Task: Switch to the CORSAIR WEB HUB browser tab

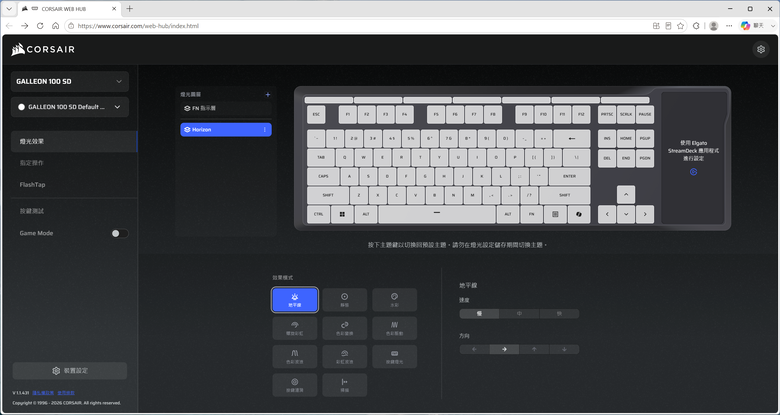Action: click(x=70, y=9)
